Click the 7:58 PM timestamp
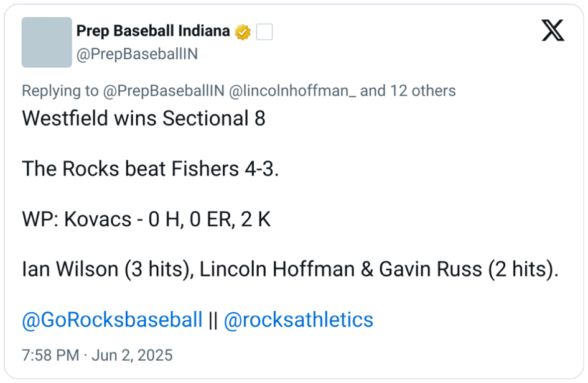The image size is (588, 383). click(x=50, y=356)
